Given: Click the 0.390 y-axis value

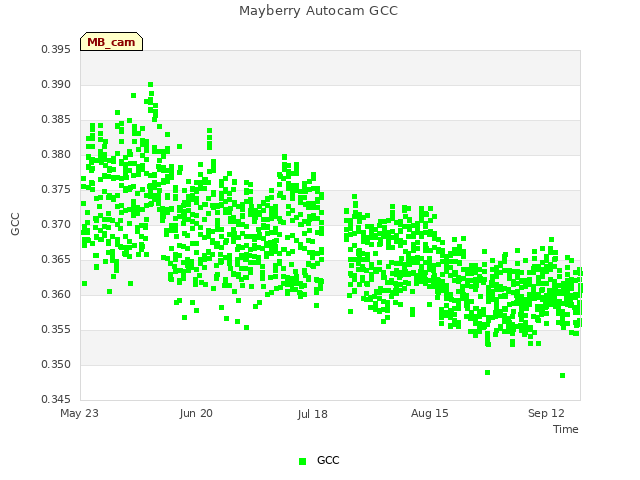Looking at the screenshot, I should pyautogui.click(x=56, y=84).
